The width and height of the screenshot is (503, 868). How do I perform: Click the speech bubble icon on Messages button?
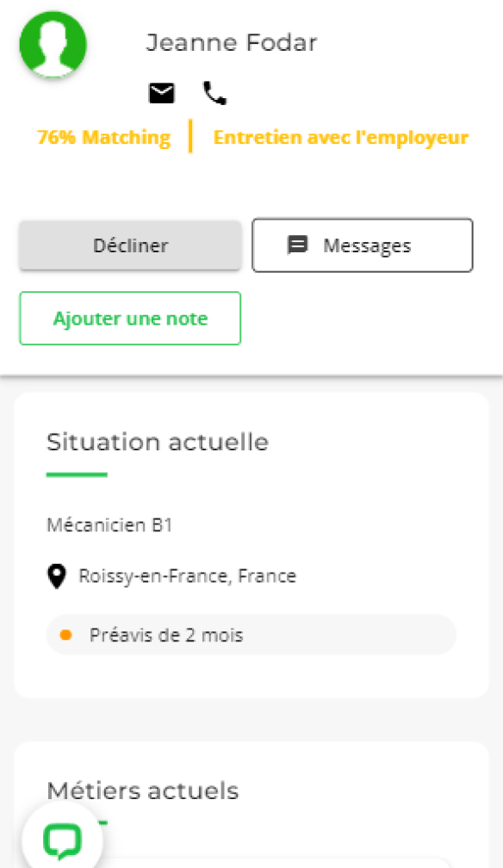pos(297,245)
